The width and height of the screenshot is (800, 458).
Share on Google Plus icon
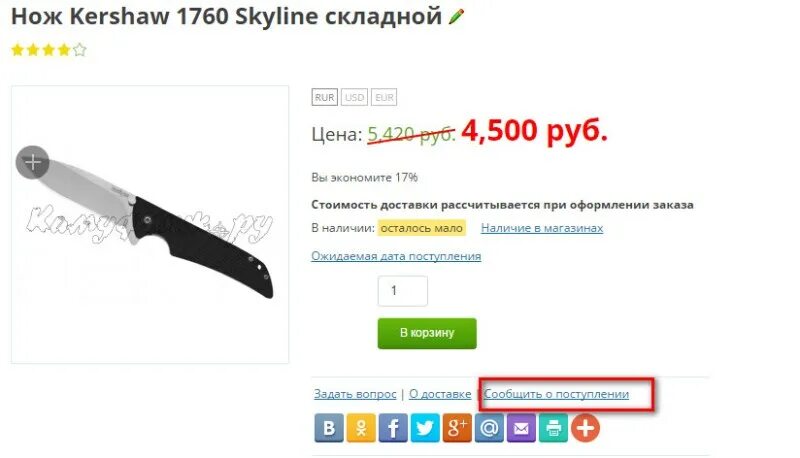457,427
